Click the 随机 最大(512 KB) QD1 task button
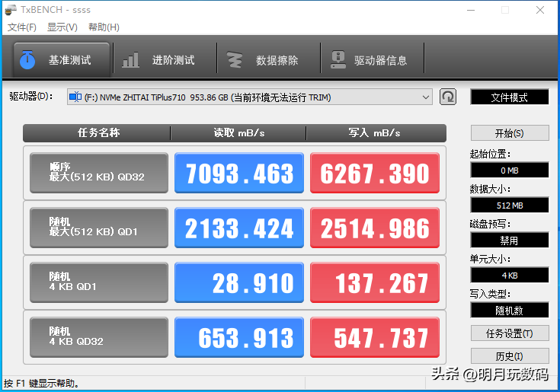The height and width of the screenshot is (392, 560). pyautogui.click(x=99, y=228)
